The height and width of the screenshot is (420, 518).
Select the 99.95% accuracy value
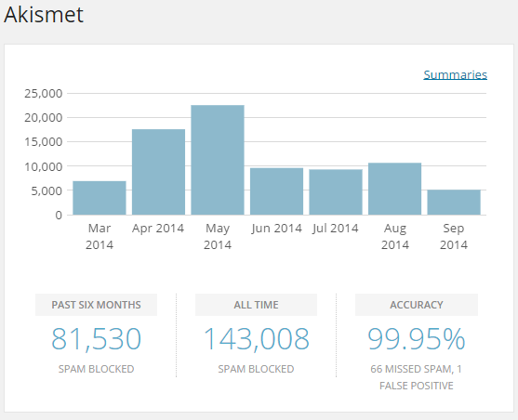(x=417, y=339)
